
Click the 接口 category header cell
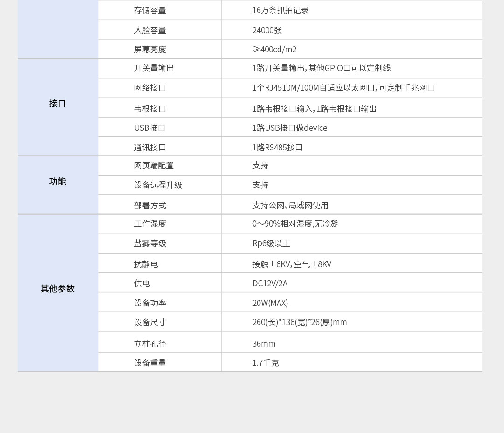[x=58, y=104]
